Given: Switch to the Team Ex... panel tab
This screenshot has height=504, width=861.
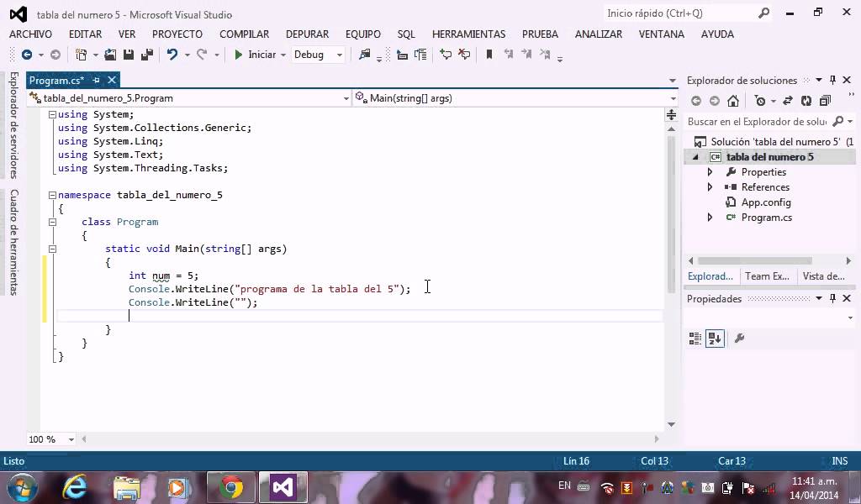Looking at the screenshot, I should click(x=767, y=276).
